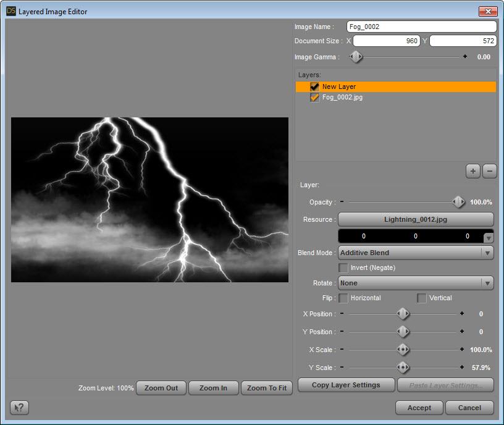This screenshot has height=425, width=504.
Task: Enable Flip Vertical checkbox
Action: 421,298
